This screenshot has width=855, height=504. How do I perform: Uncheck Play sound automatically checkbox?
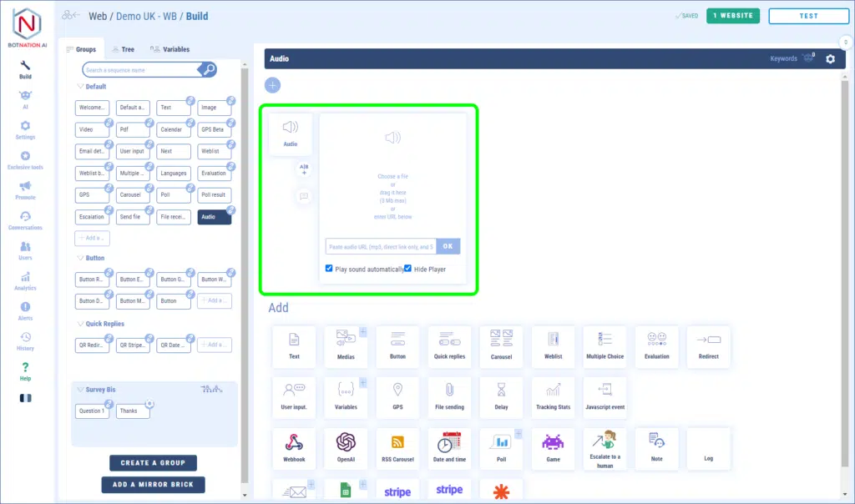point(330,269)
